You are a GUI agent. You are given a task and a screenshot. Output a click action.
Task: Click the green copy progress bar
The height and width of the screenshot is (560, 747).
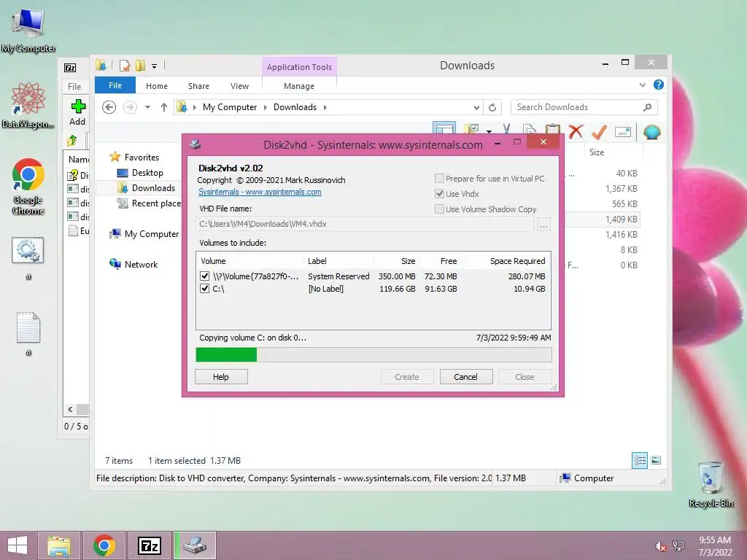tap(373, 355)
